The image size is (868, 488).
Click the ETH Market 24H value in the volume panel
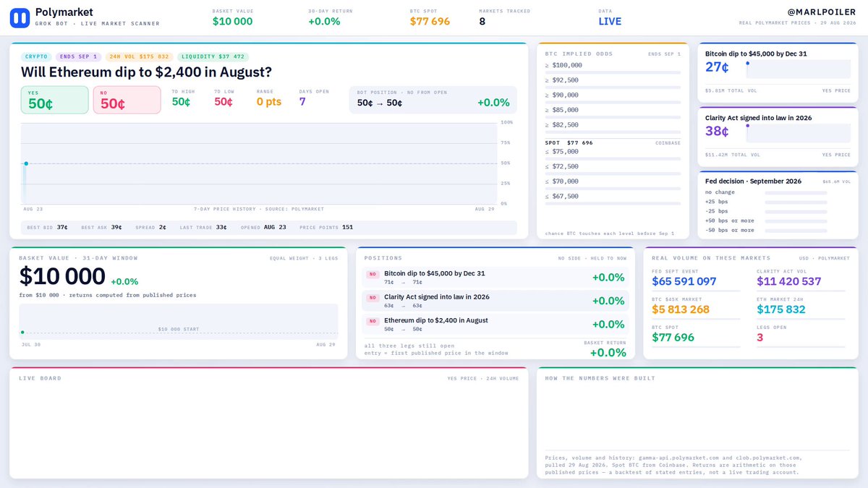(x=781, y=309)
